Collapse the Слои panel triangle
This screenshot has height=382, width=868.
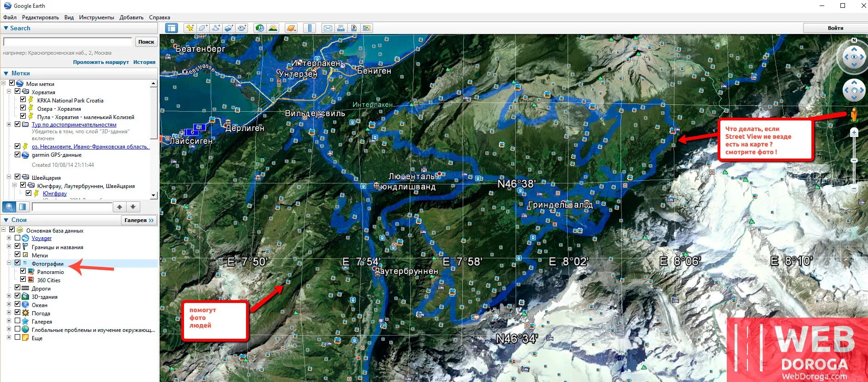click(x=6, y=220)
